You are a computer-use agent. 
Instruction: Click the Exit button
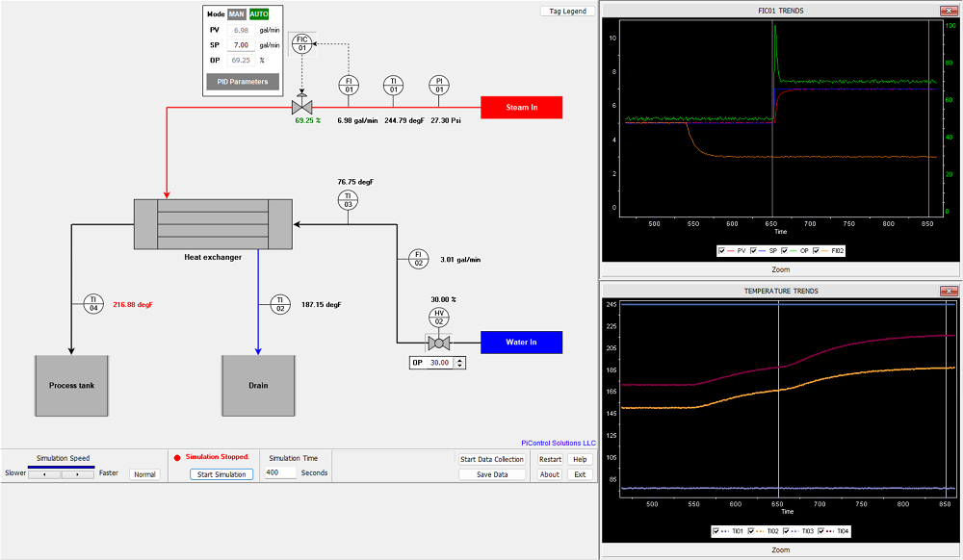coord(580,474)
